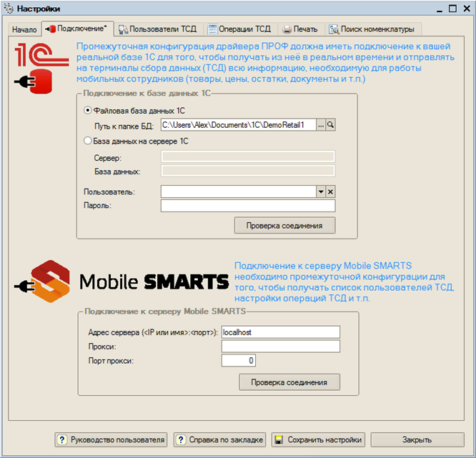Click the floppy disk icon on Сохранить настройки
The height and width of the screenshot is (458, 476).
point(279,440)
